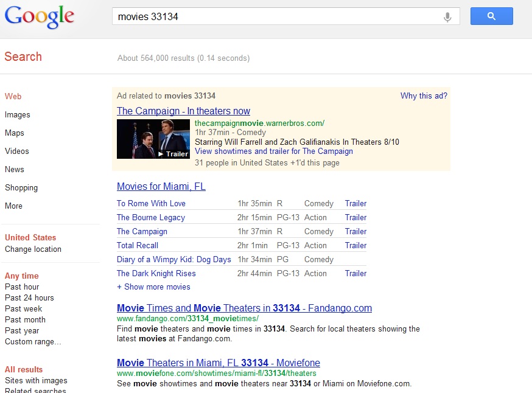Image resolution: width=532 pixels, height=393 pixels.
Task: Select Sites with images filter
Action: [36, 380]
